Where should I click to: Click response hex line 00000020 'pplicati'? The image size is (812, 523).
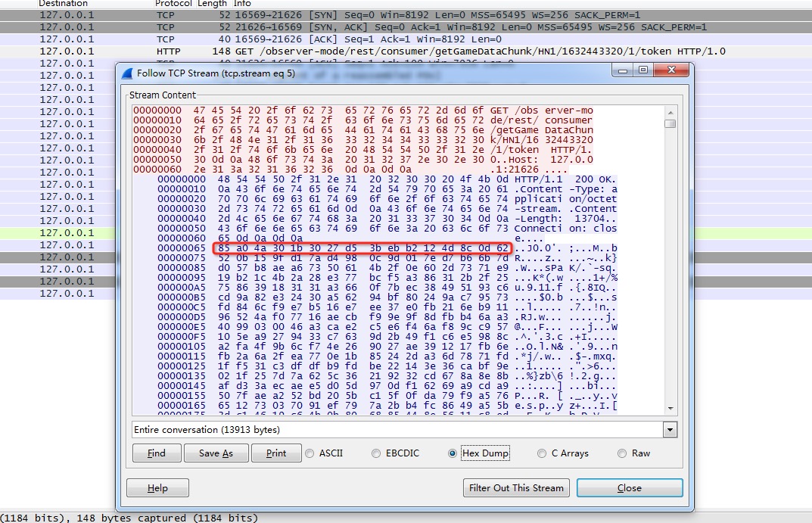point(387,199)
